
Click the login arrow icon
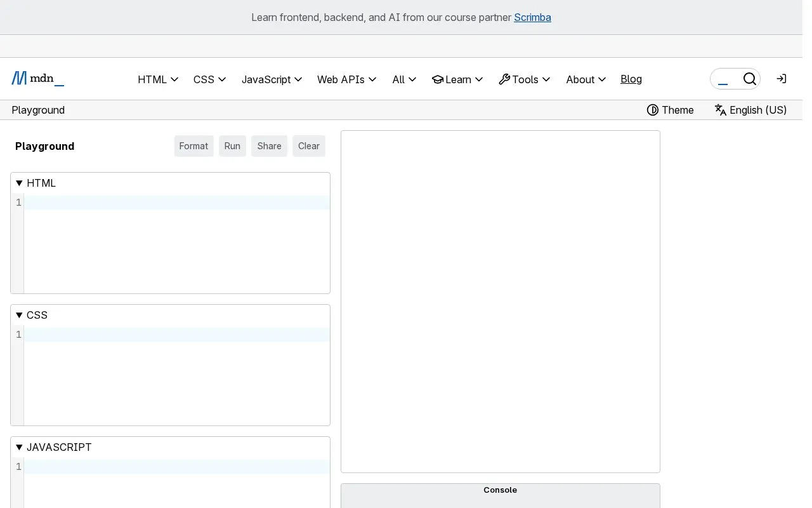click(x=782, y=79)
